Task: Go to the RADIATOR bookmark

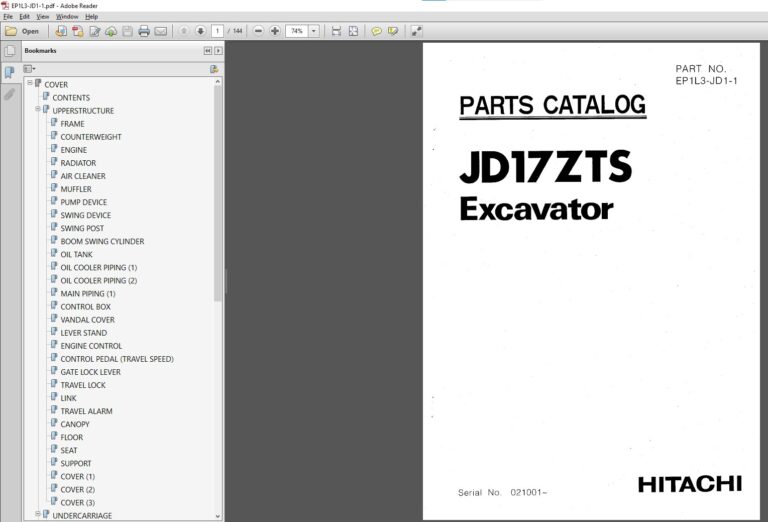Action: pos(78,163)
